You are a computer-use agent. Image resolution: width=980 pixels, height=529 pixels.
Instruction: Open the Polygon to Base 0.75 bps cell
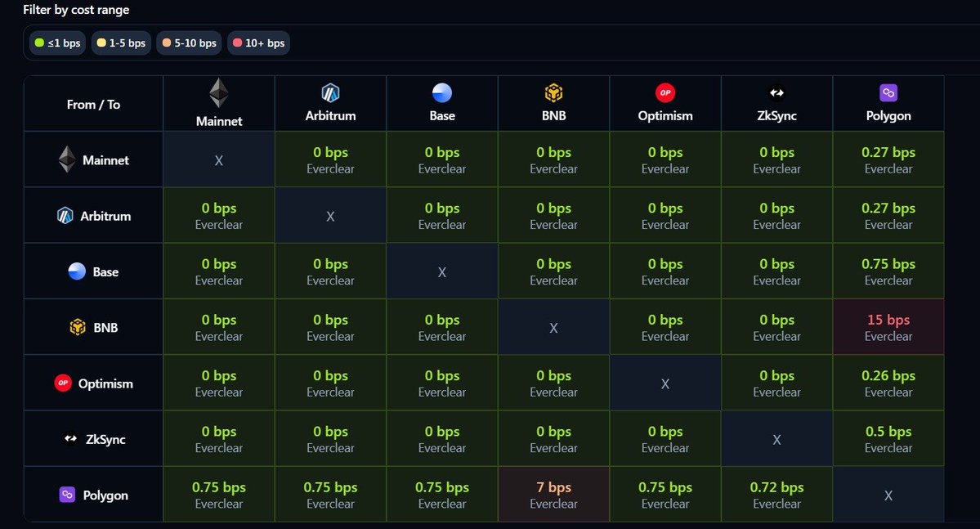click(442, 494)
